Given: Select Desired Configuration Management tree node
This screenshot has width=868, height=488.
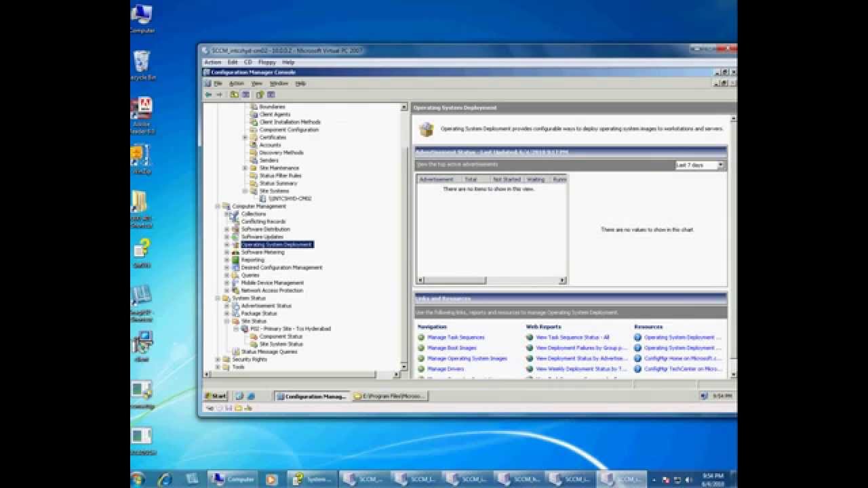Looking at the screenshot, I should tap(281, 268).
